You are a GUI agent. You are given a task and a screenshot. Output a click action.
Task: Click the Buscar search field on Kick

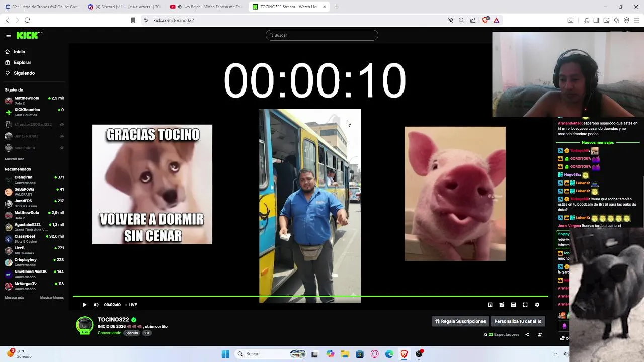(x=322, y=35)
